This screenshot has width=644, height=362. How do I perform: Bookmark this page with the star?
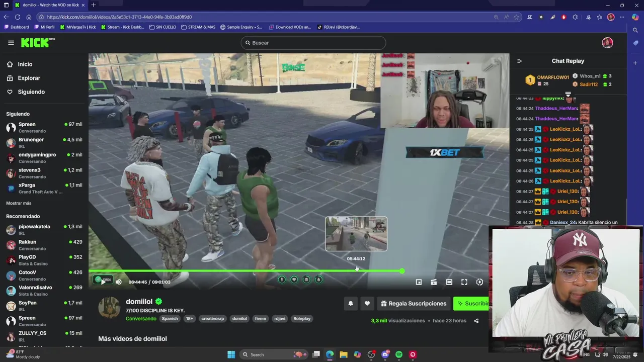click(x=516, y=17)
